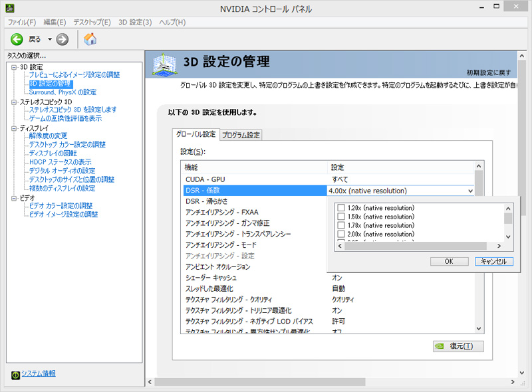Open プレビューによるイメージ設定の調整 task

74,74
